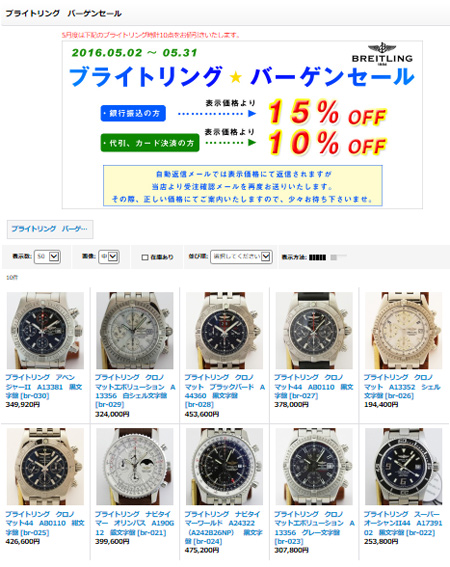450x567 pixels.
Task: View the Chronomat 44 br-027 watch image
Action: [x=314, y=331]
